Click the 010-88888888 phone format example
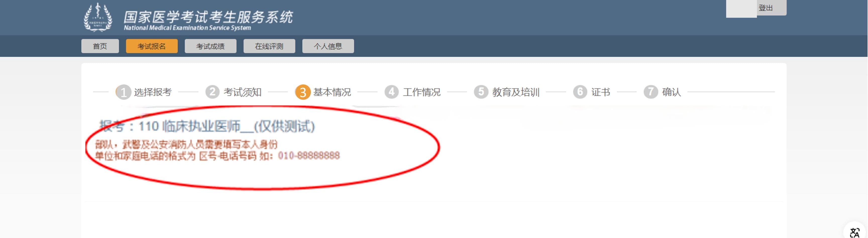This screenshot has width=868, height=238. pyautogui.click(x=309, y=155)
